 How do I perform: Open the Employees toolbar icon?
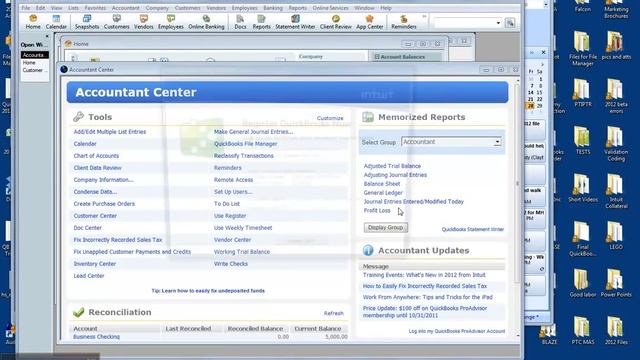click(x=171, y=22)
